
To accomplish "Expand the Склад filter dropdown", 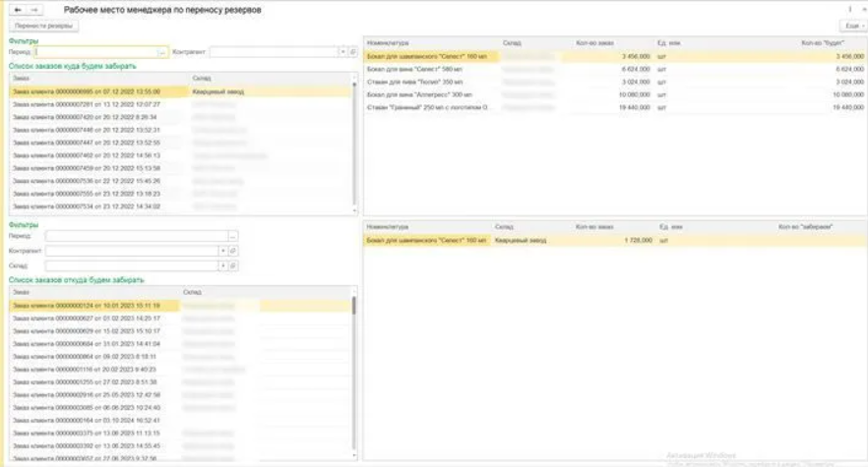I will 223,266.
